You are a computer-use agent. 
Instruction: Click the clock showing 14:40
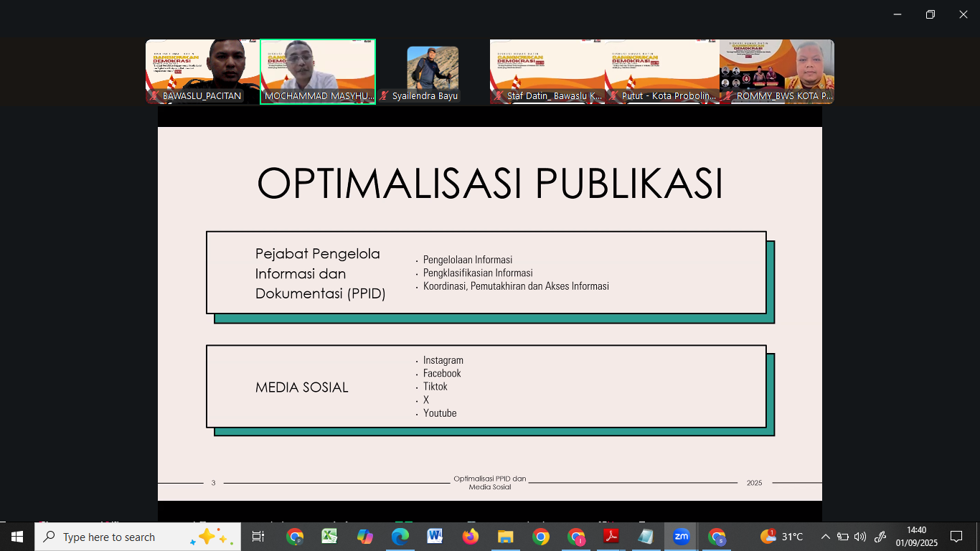point(916,537)
